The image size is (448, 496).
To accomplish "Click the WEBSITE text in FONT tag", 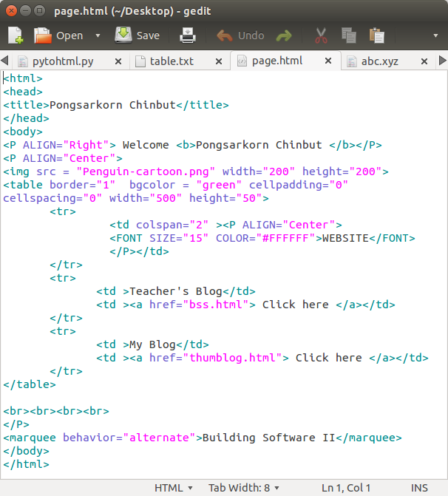I will coord(345,238).
